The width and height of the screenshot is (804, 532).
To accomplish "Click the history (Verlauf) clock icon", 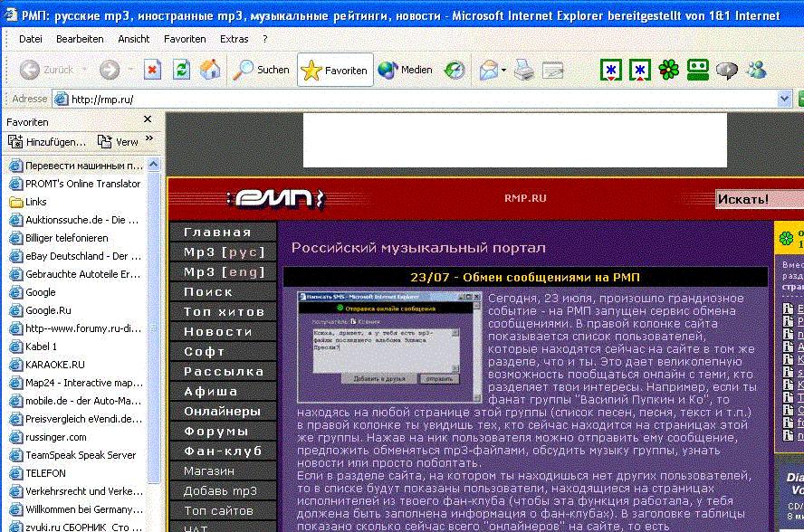I will click(x=455, y=70).
